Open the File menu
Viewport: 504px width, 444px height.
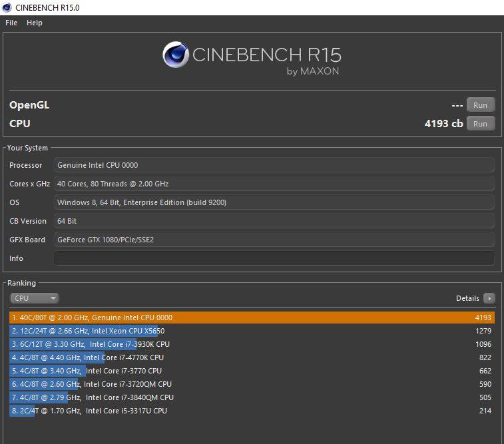(11, 23)
